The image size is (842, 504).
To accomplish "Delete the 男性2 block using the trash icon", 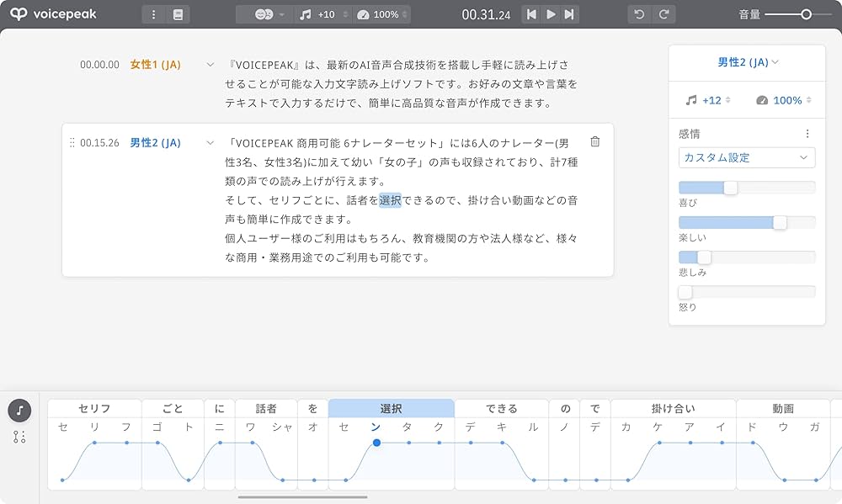I will tap(595, 143).
